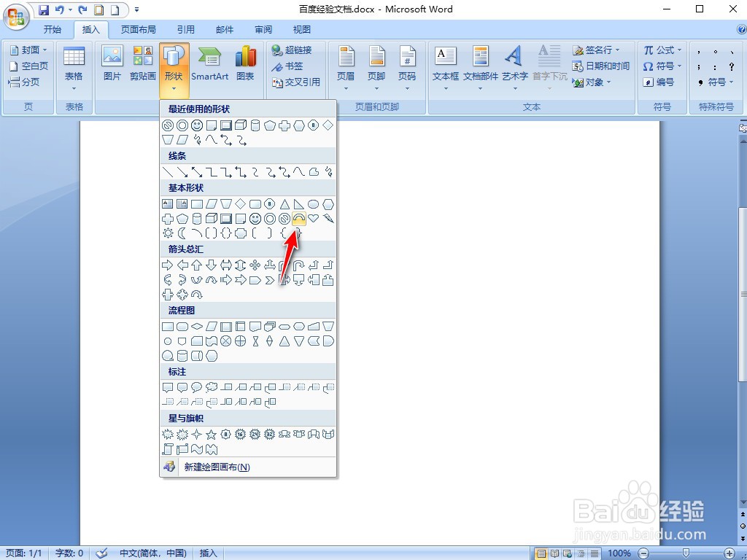
Task: Pick the chevron arrow shape
Action: click(x=270, y=280)
